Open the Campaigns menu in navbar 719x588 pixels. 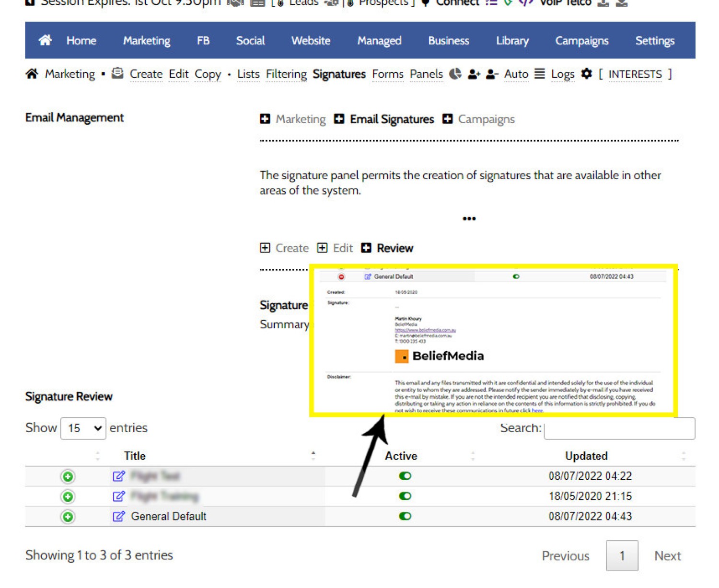pyautogui.click(x=581, y=41)
